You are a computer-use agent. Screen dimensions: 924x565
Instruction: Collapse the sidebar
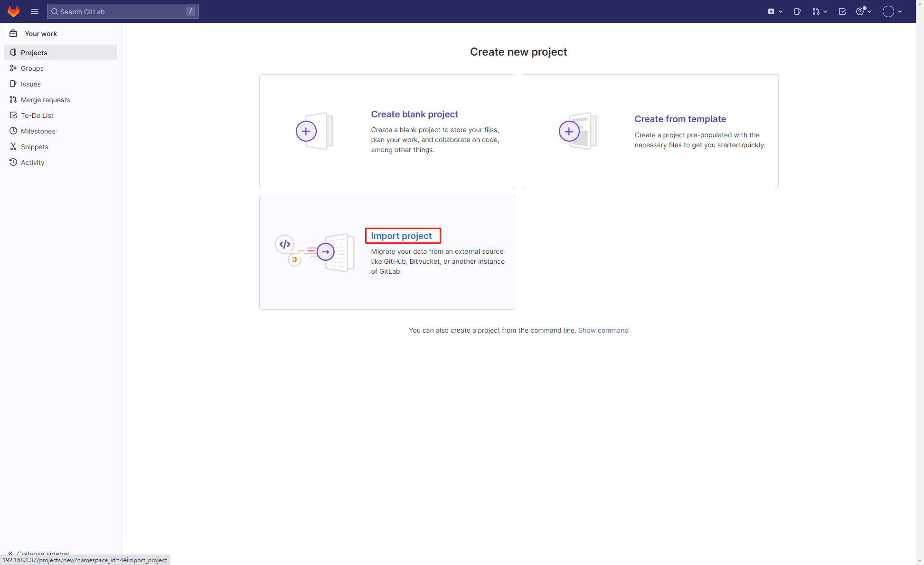point(39,553)
